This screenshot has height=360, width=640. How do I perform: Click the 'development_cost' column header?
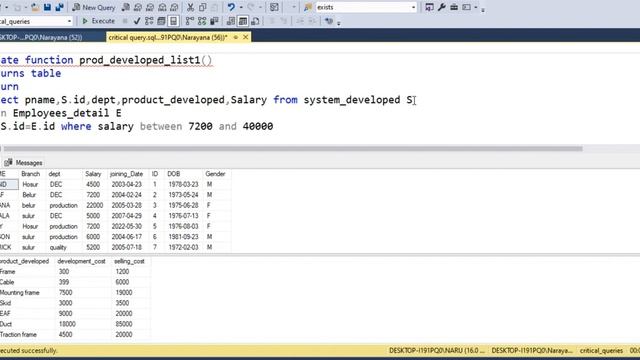81,261
